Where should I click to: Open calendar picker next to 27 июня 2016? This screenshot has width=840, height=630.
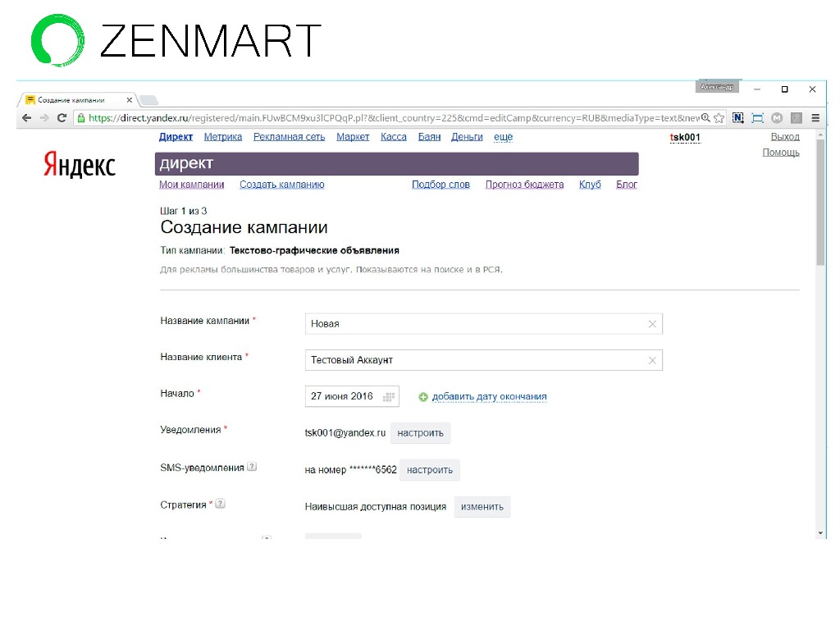[x=389, y=397]
